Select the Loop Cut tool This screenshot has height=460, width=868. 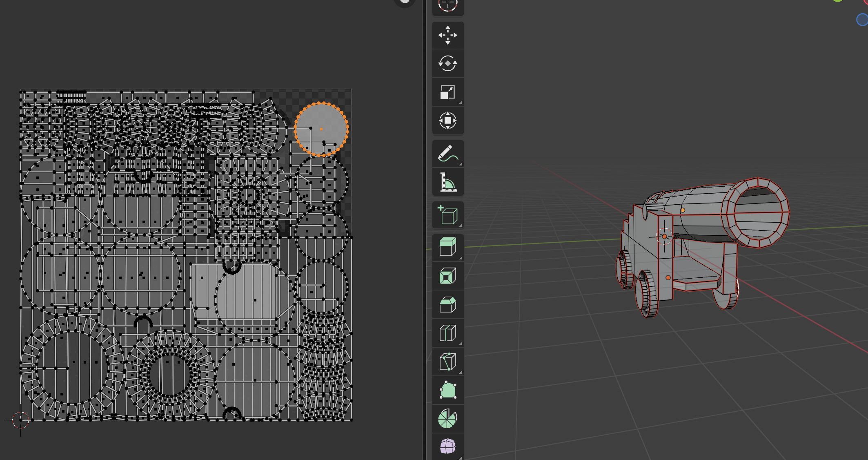[448, 333]
